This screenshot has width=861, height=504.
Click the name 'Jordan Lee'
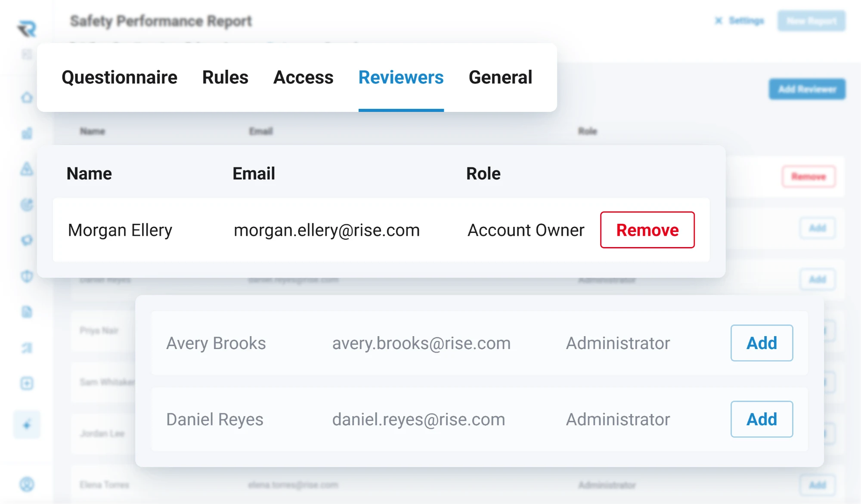(x=102, y=433)
